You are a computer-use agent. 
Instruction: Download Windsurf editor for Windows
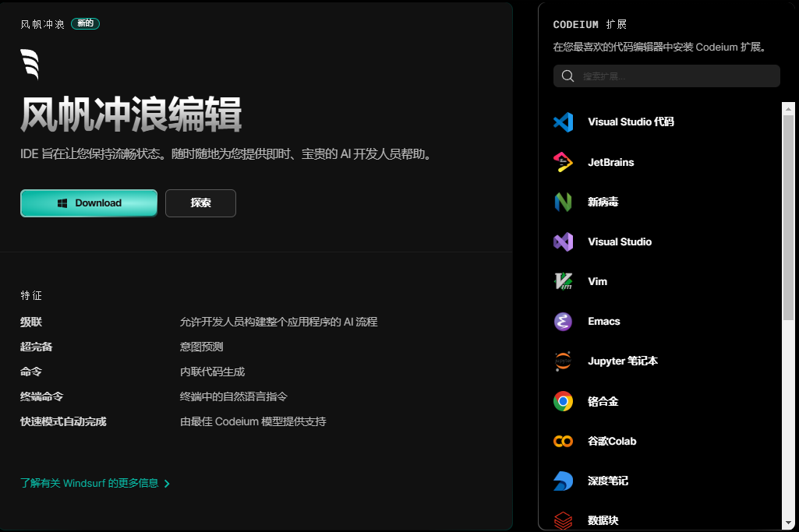coord(89,203)
